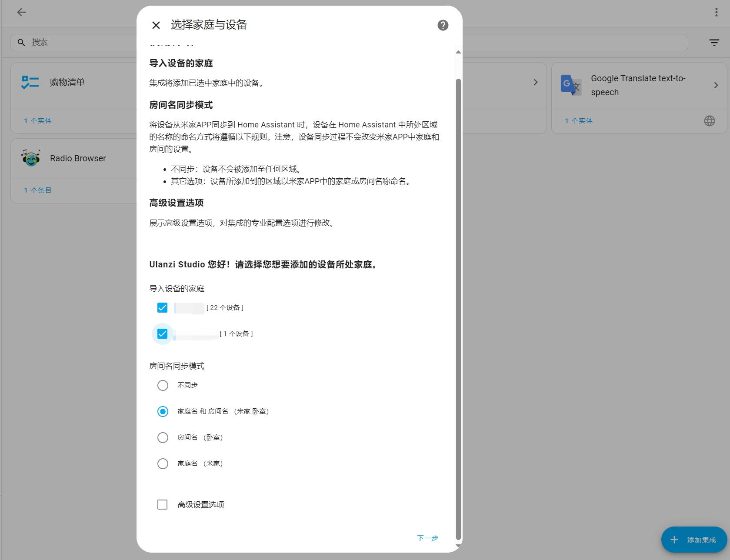Click the back arrow in the top left

[21, 12]
